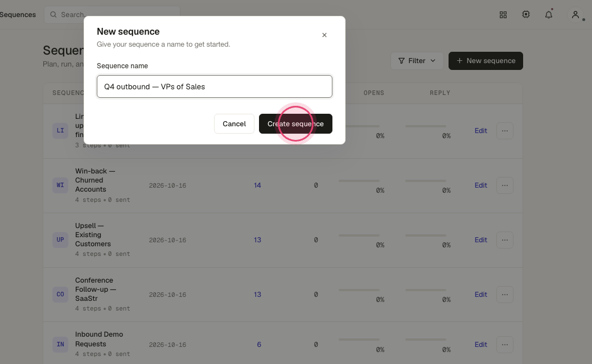This screenshot has width=592, height=364.
Task: Click the REPLY column header
Action: (x=440, y=93)
